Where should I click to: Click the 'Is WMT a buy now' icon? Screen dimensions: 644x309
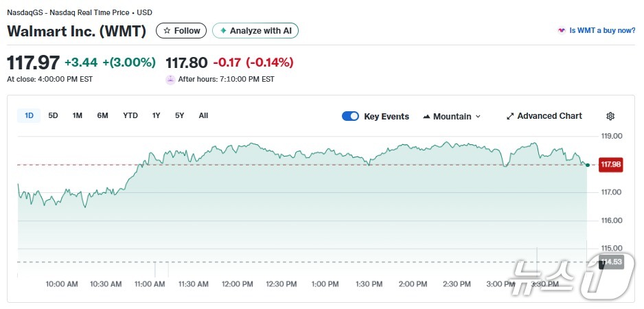pyautogui.click(x=562, y=31)
